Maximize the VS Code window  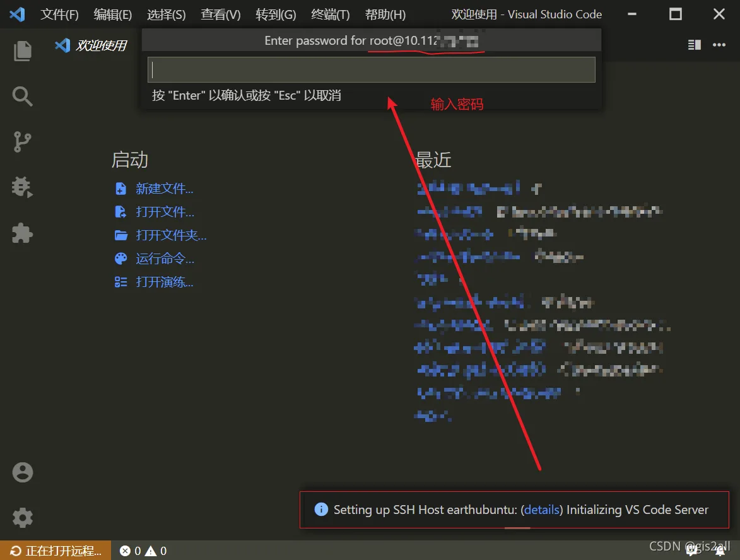point(676,14)
